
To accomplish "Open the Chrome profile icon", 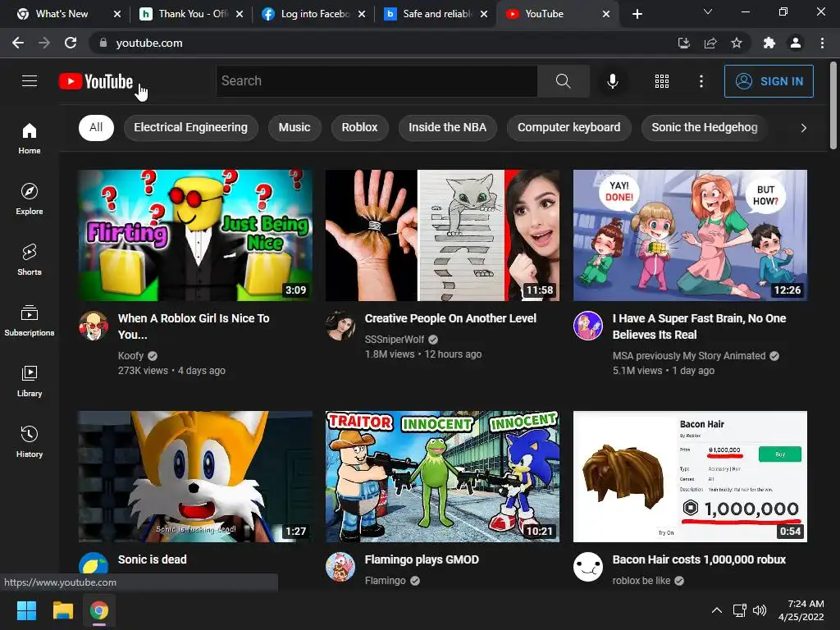I will tap(796, 43).
